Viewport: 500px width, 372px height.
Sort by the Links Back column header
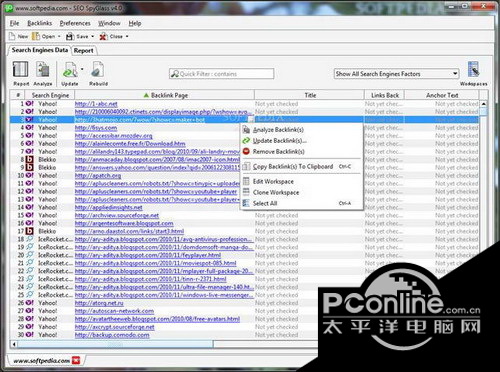pos(385,95)
